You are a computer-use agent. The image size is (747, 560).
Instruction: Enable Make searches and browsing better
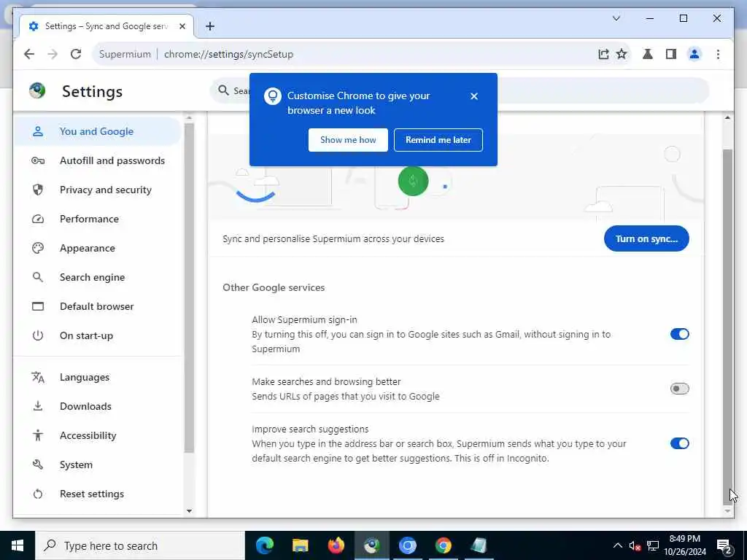click(x=679, y=389)
